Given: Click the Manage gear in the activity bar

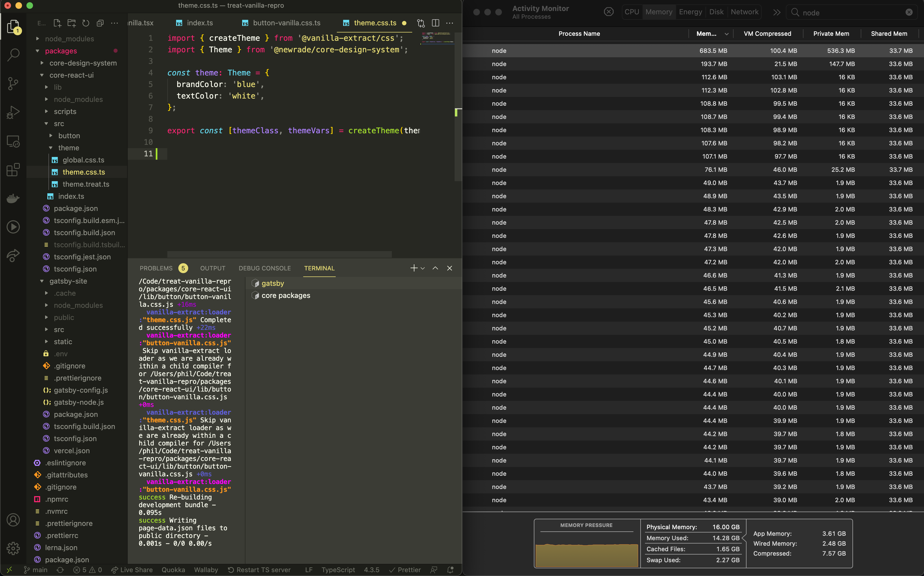Looking at the screenshot, I should [x=13, y=548].
